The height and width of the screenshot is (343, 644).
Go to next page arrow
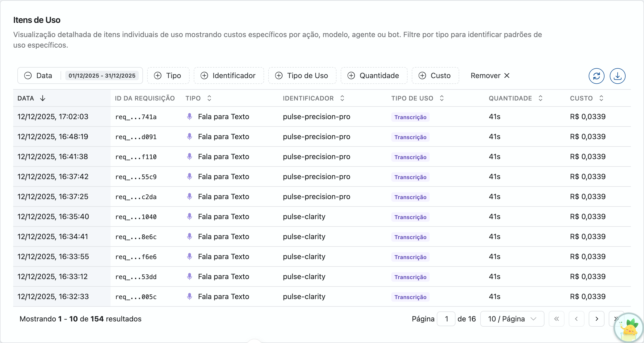(x=596, y=319)
